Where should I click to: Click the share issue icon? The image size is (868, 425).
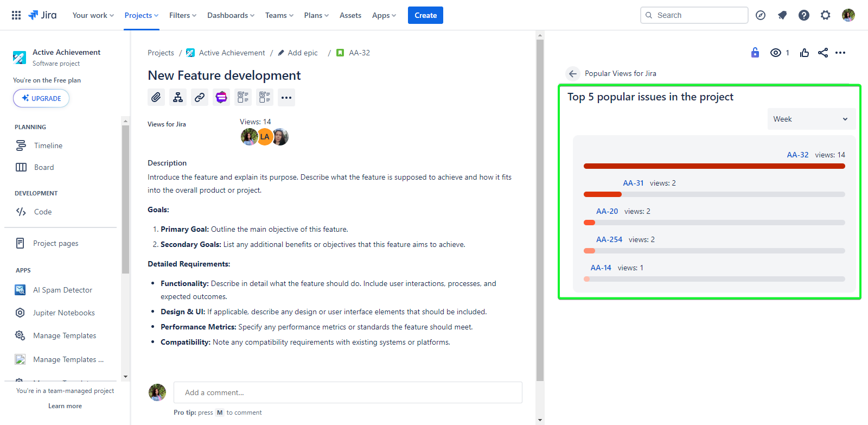pyautogui.click(x=823, y=53)
